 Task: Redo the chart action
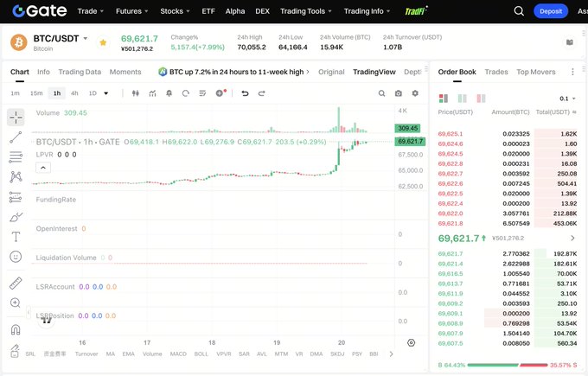point(262,93)
